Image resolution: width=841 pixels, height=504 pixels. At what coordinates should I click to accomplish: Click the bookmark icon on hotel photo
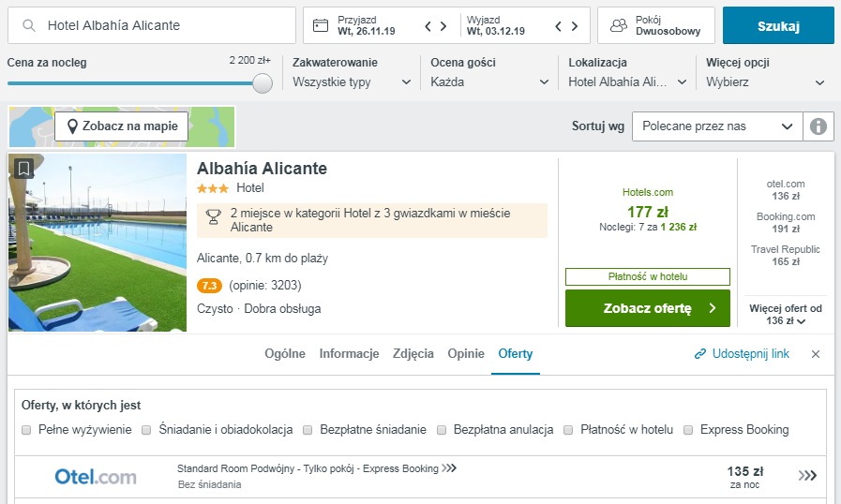(x=24, y=169)
